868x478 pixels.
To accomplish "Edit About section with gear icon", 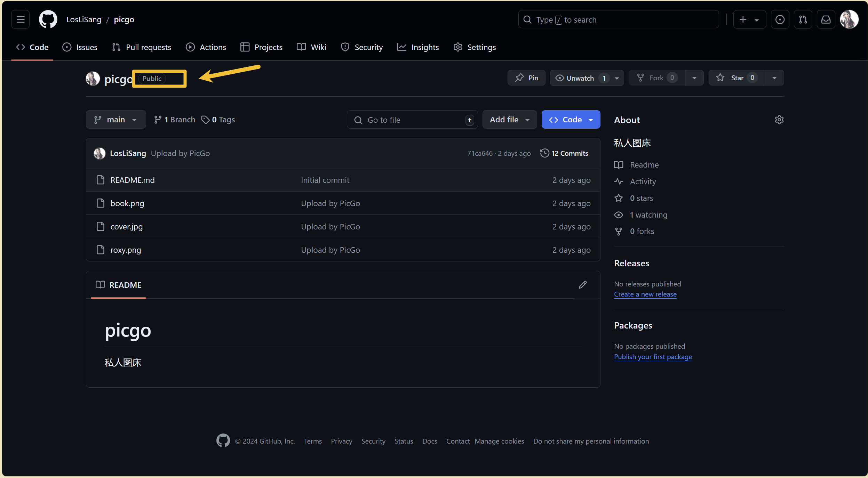I will pyautogui.click(x=779, y=120).
